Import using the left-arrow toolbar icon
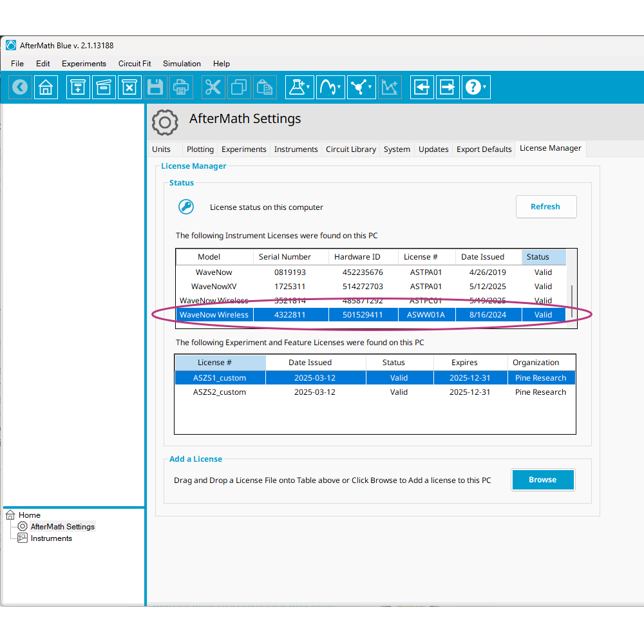 (x=422, y=87)
